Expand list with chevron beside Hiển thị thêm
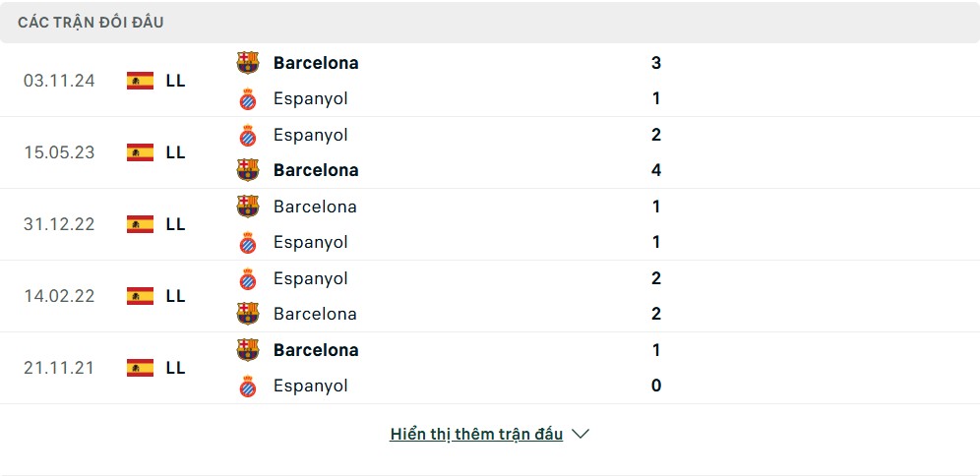This screenshot has width=980, height=476. [x=581, y=434]
